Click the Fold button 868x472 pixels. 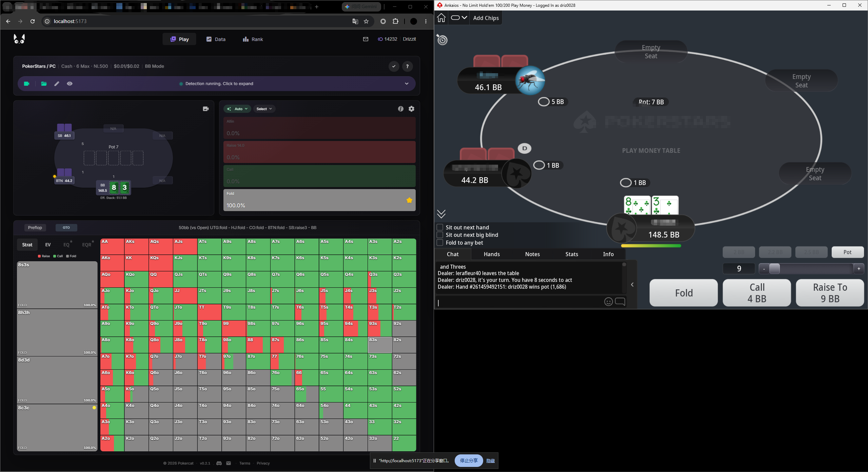[684, 293]
